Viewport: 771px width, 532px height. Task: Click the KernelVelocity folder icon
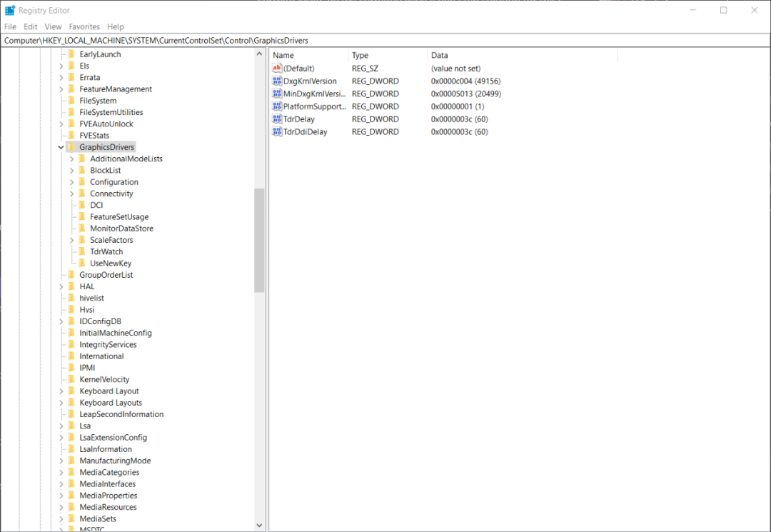71,379
